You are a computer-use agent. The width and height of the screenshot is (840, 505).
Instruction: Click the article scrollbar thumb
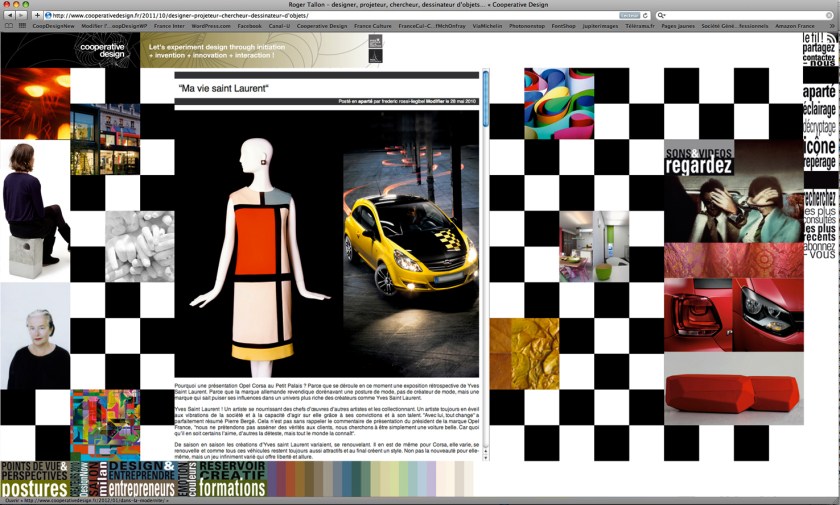click(485, 99)
